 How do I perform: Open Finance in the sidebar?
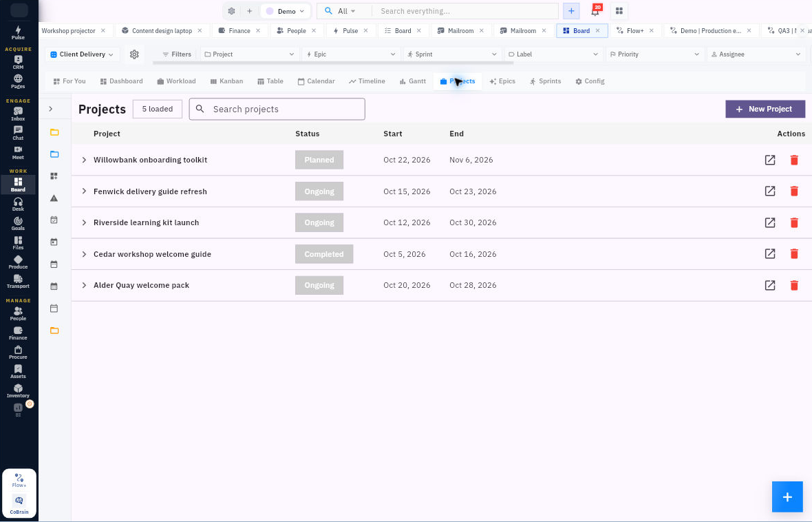pyautogui.click(x=18, y=333)
